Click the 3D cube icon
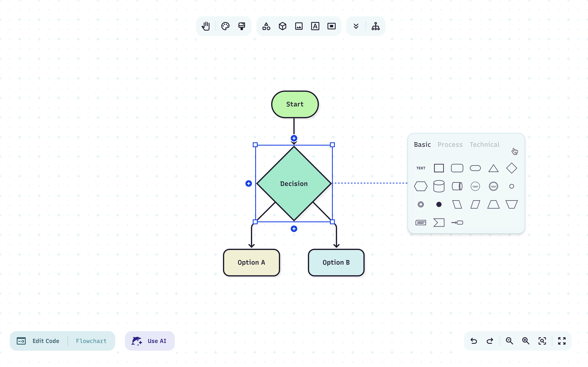The width and height of the screenshot is (588, 367). (x=282, y=26)
